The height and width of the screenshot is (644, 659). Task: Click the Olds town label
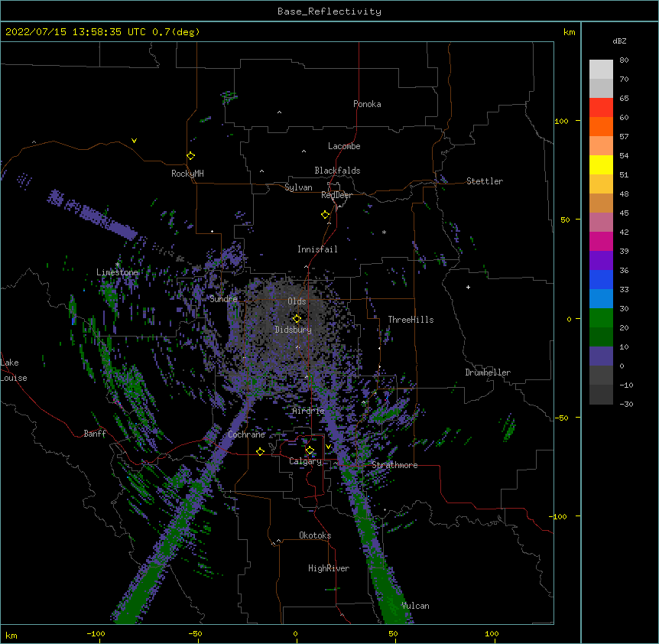[297, 301]
